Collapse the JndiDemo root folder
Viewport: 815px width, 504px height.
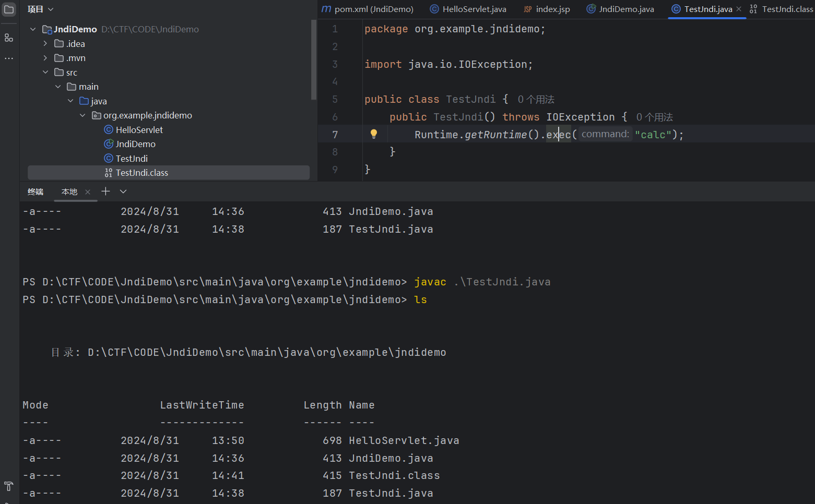coord(33,29)
